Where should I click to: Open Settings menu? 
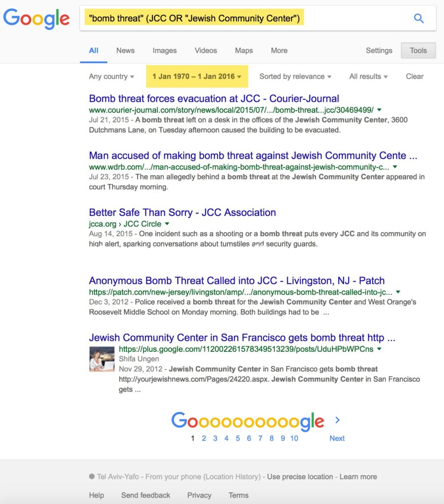[x=379, y=51]
